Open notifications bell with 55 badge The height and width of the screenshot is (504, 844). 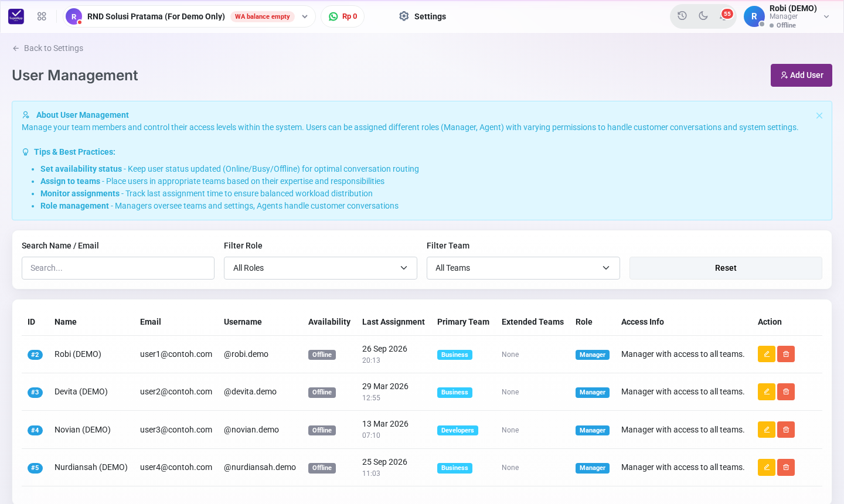(724, 16)
